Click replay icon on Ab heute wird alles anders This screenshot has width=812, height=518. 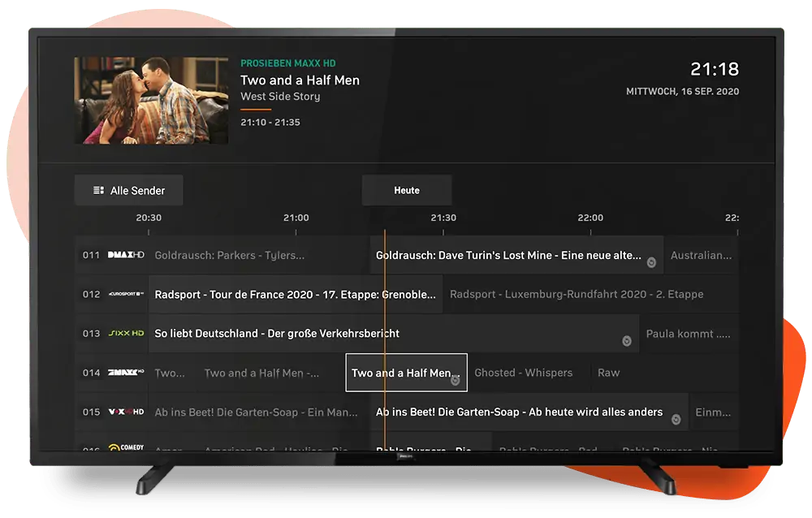pos(676,420)
